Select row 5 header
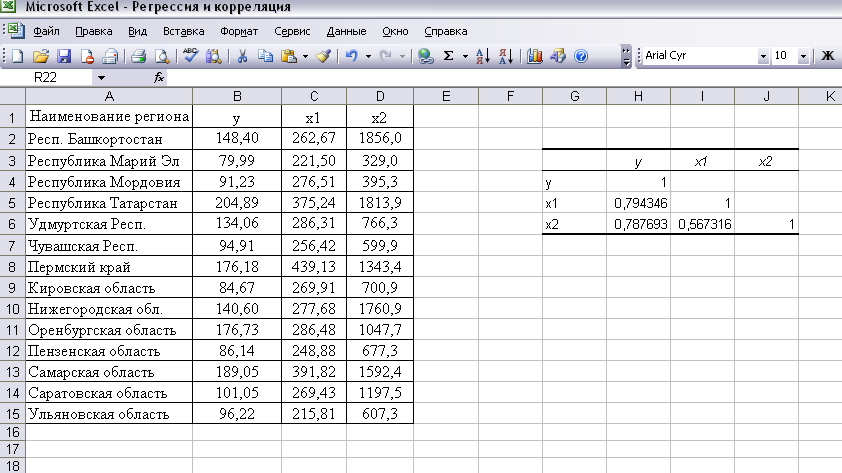 (x=12, y=203)
